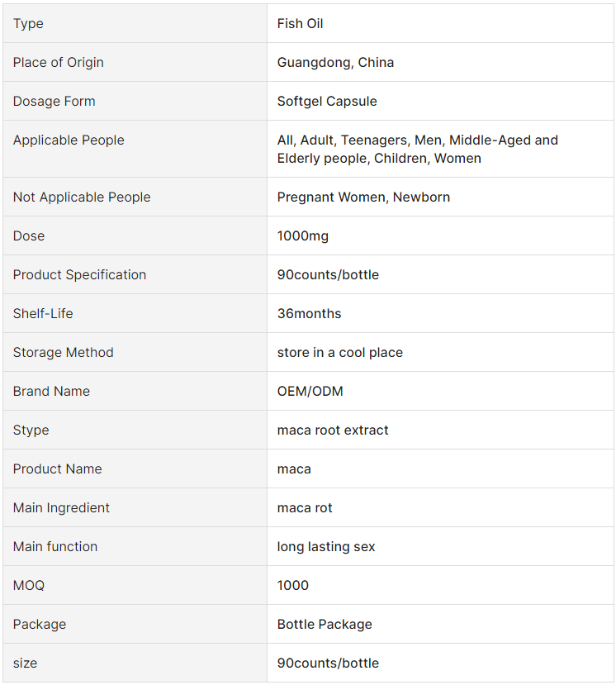Screen dimensions: 616x685
Task: Select the Place of Origin label
Action: pos(59,63)
